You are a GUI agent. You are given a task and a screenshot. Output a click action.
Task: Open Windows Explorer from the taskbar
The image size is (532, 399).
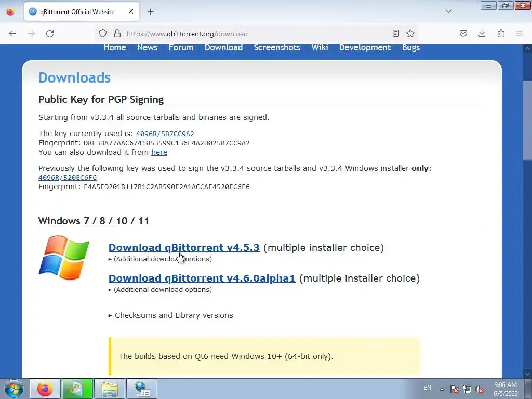pos(109,389)
